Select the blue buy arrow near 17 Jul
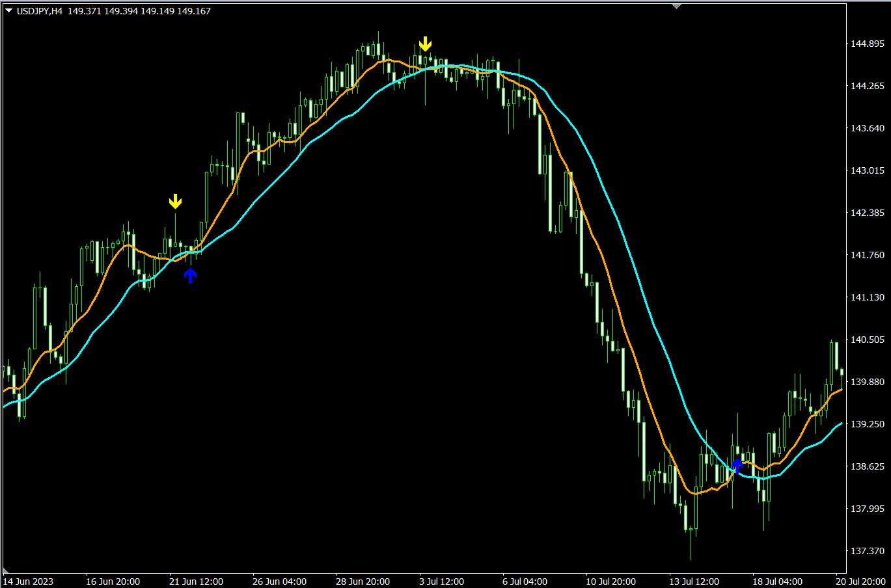 point(736,464)
